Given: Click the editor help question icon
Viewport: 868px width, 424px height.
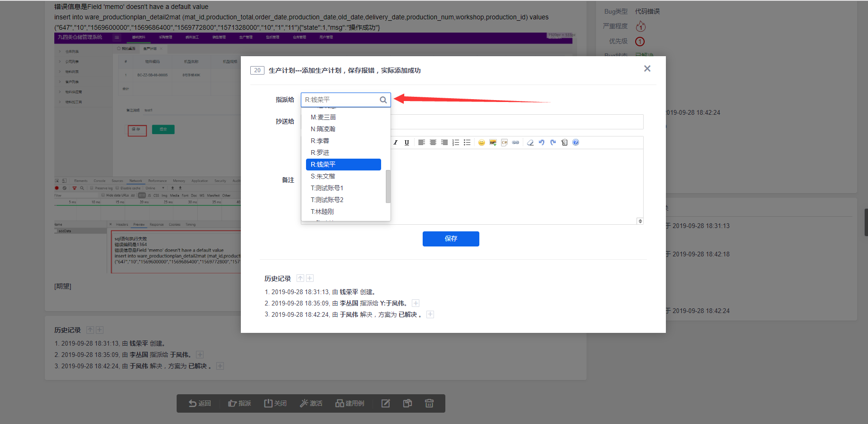Looking at the screenshot, I should coord(576,143).
